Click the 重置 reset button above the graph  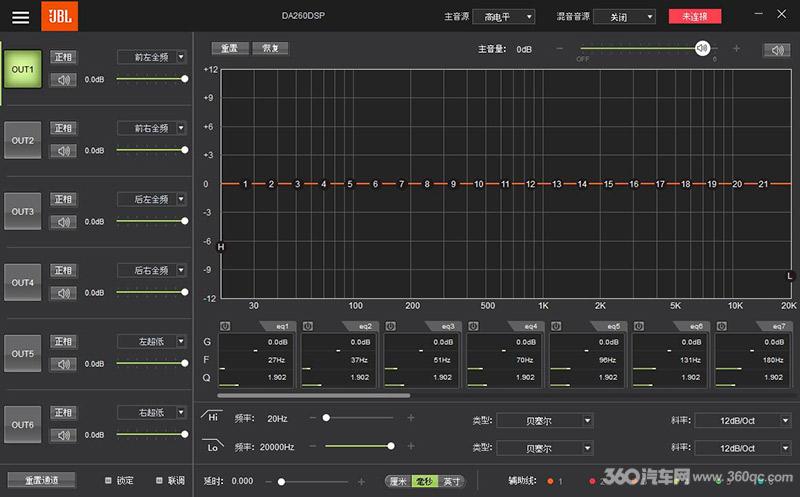click(x=230, y=48)
